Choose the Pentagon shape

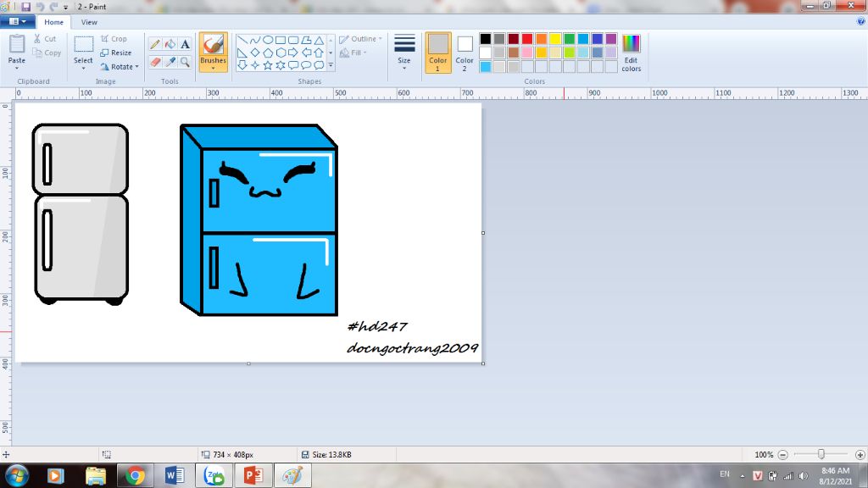[267, 53]
